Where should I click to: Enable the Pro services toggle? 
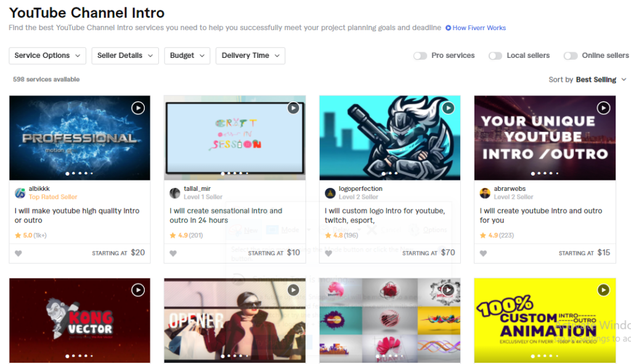tap(420, 56)
